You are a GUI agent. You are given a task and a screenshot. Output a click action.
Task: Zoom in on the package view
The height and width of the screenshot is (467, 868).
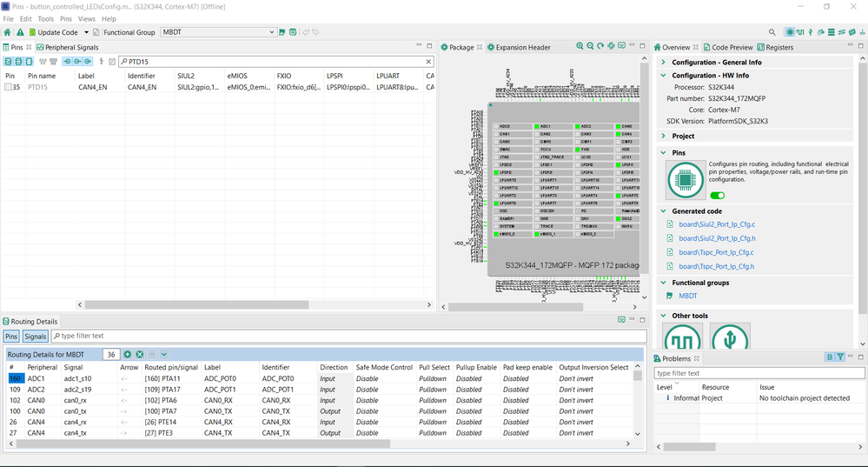[580, 46]
